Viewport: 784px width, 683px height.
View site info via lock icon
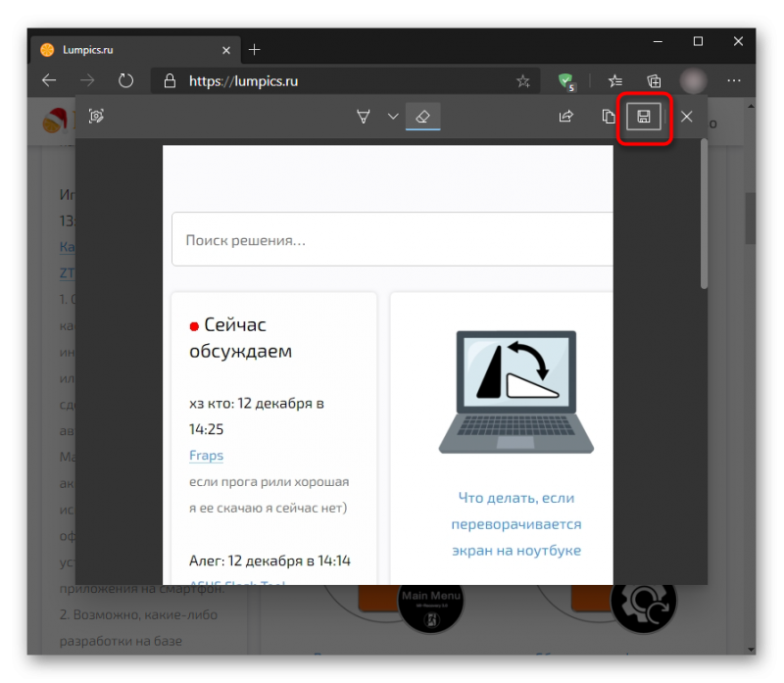click(170, 81)
